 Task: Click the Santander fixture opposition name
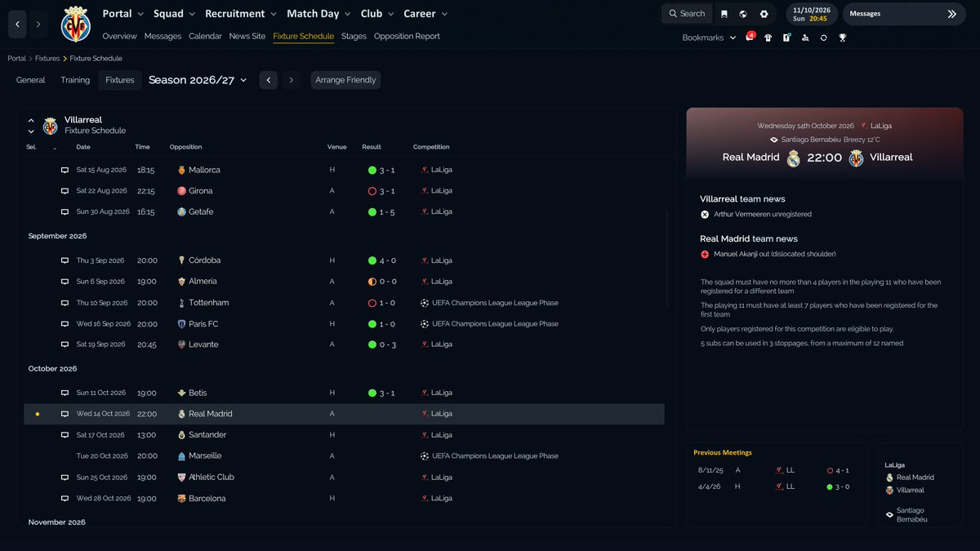(x=207, y=435)
